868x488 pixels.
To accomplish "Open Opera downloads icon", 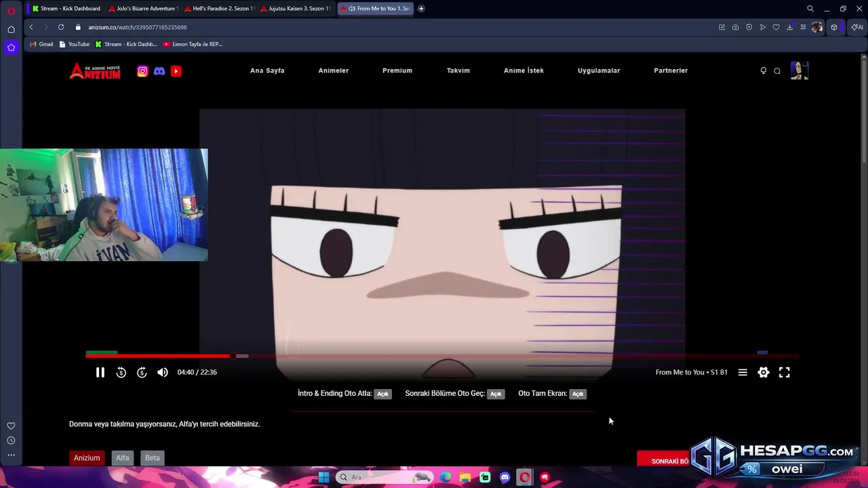I will click(x=789, y=27).
